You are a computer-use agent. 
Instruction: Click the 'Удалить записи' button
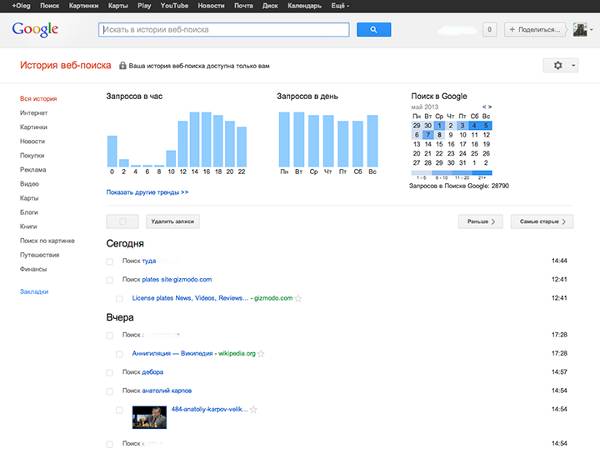(x=173, y=222)
